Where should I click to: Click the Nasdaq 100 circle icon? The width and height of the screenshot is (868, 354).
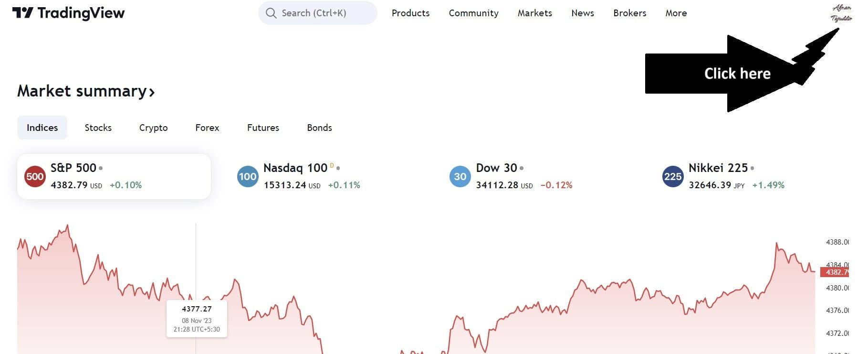[247, 176]
